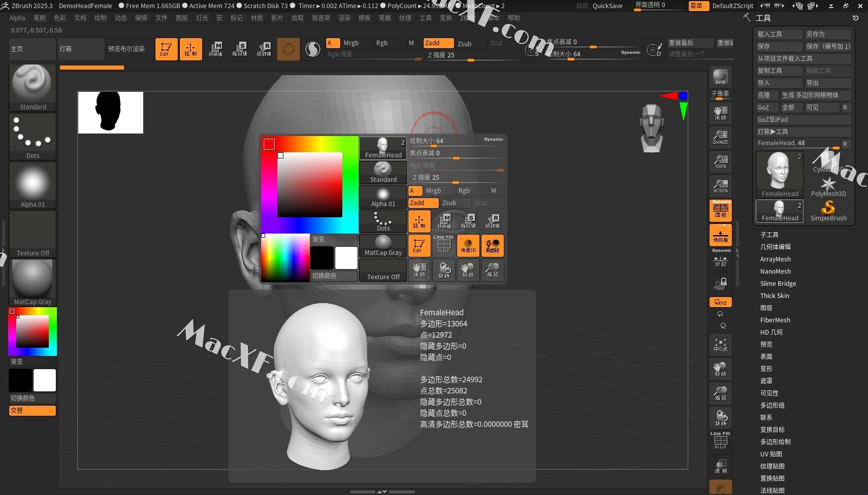Click the BPR render button

(x=720, y=77)
